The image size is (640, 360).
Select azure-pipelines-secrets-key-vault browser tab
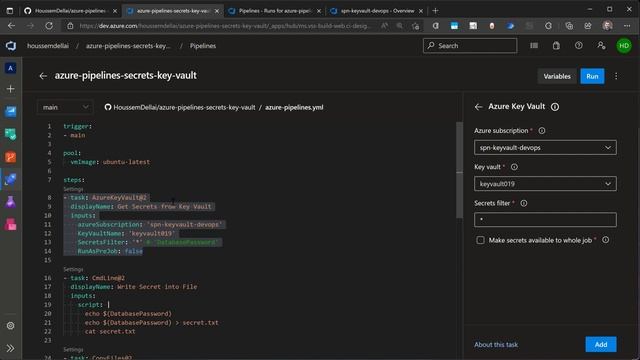(173, 11)
